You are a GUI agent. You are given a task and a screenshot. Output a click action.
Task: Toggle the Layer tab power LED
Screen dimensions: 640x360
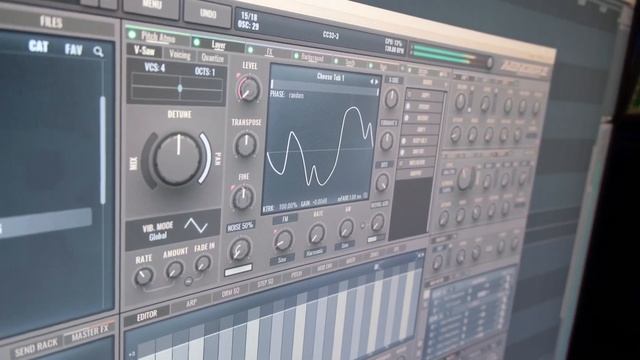196,42
